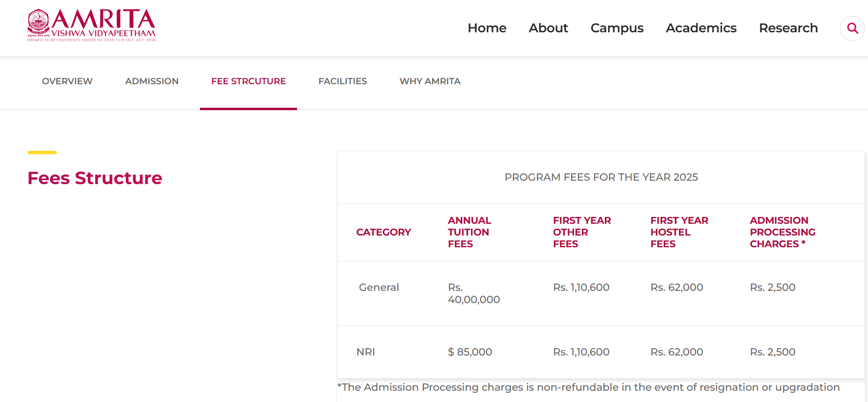Select the NRI category row label
This screenshot has height=402, width=868.
coord(366,352)
